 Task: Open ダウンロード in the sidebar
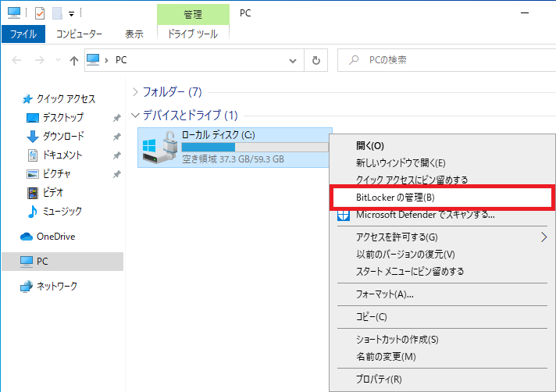pyautogui.click(x=63, y=136)
